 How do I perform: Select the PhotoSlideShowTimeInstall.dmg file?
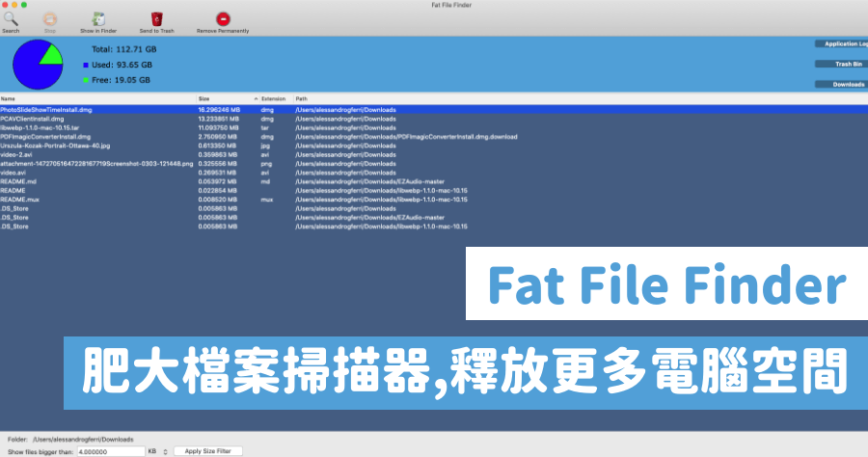[46, 110]
